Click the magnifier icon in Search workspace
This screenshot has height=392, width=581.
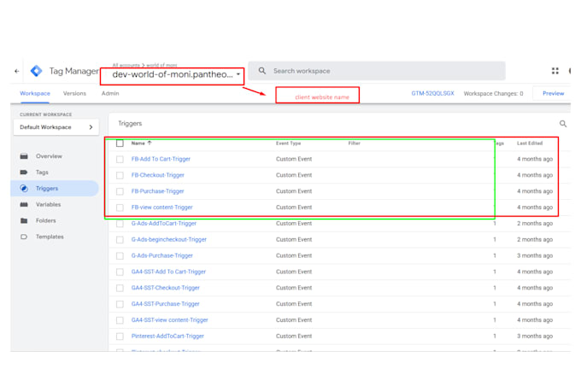[x=262, y=71]
